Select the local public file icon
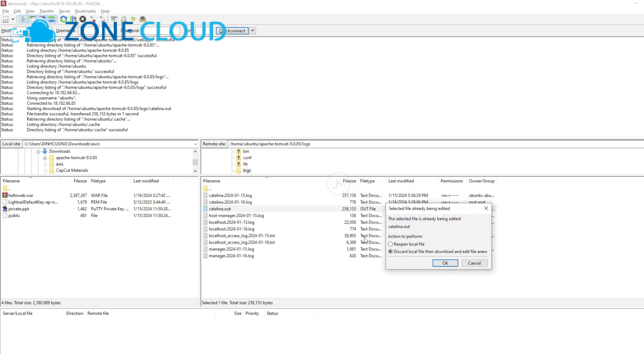Image resolution: width=644 pixels, height=354 pixels. click(5, 216)
